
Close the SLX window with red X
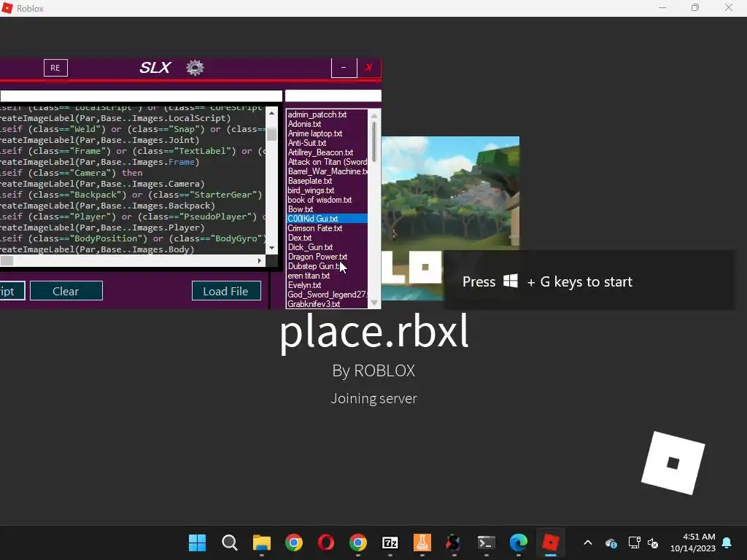(x=368, y=68)
